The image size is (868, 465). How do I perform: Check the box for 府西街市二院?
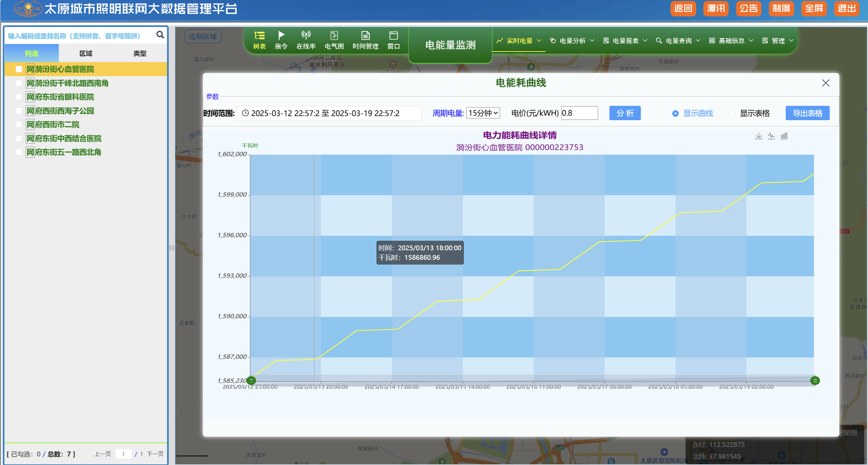tap(19, 125)
